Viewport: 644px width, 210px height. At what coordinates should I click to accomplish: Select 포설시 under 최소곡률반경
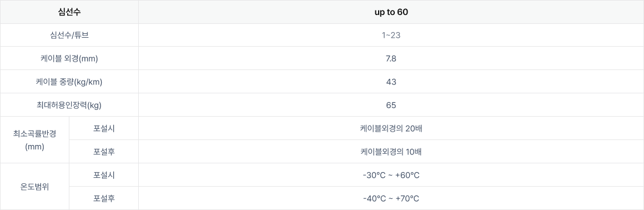pyautogui.click(x=104, y=128)
